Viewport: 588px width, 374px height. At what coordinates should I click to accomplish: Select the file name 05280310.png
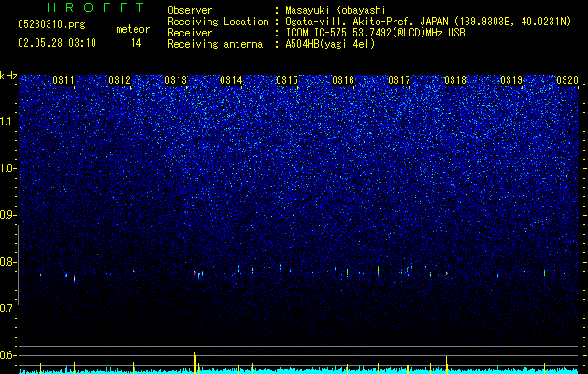51,25
